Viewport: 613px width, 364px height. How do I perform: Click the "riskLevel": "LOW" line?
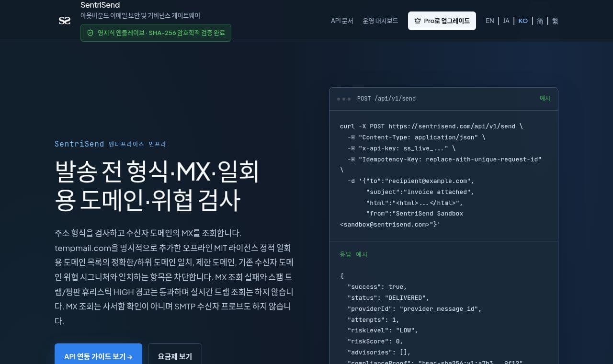[383, 330]
